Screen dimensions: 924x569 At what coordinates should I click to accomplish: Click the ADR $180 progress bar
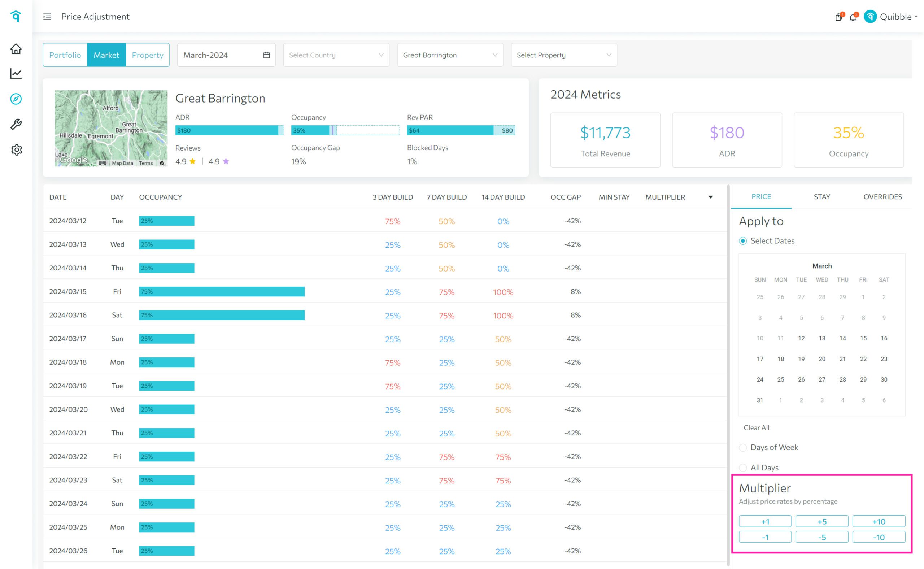(x=229, y=130)
